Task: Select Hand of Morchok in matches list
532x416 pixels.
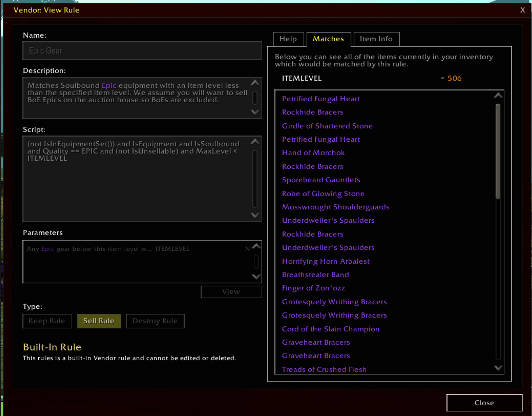Action: (x=313, y=153)
